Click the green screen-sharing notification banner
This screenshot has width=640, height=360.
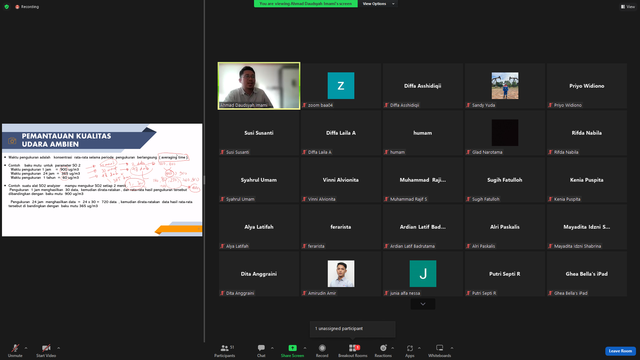tap(306, 4)
